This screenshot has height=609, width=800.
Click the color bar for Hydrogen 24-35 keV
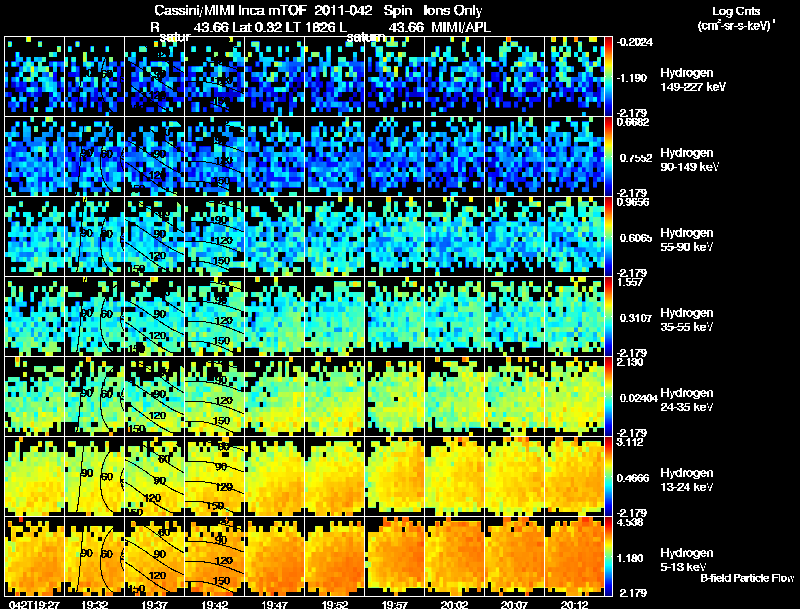608,397
